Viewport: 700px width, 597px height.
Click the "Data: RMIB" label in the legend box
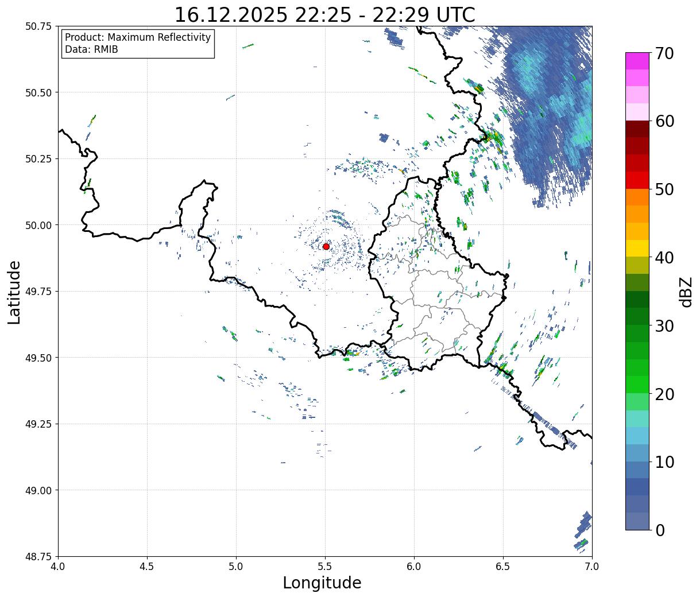click(91, 50)
